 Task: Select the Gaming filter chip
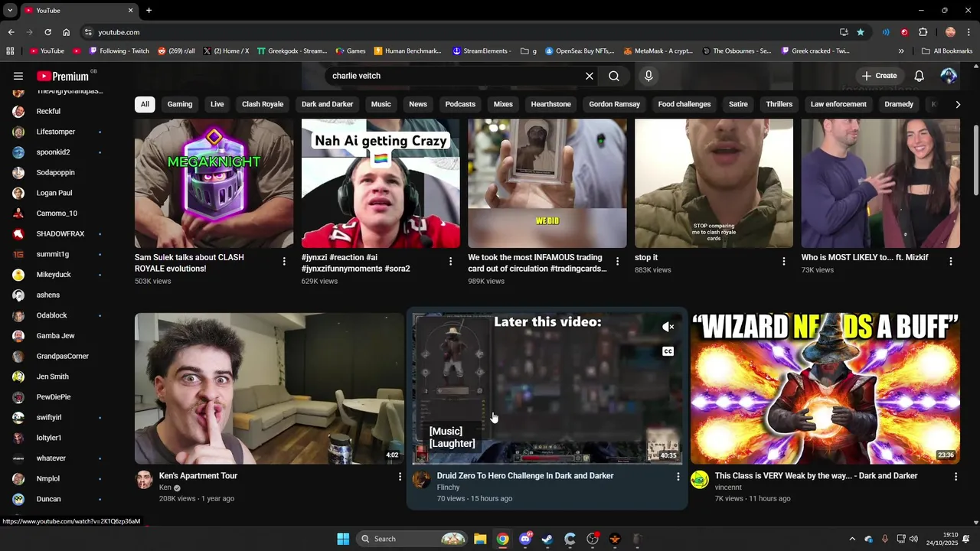click(x=180, y=104)
